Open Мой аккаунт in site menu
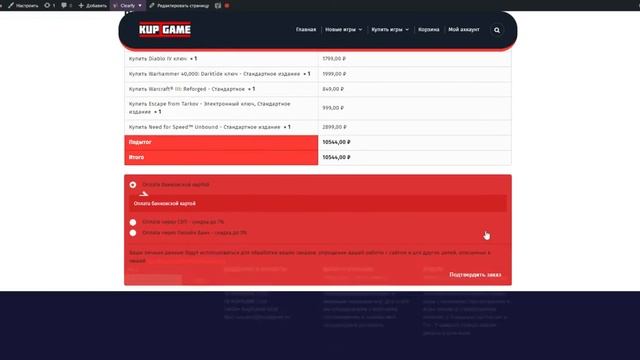The image size is (640, 360). 464,29
